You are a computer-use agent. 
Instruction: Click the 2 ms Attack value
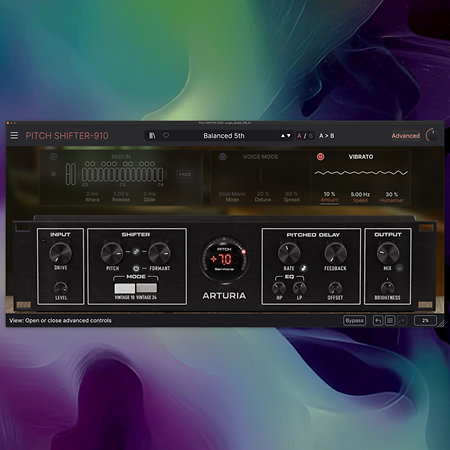click(92, 194)
